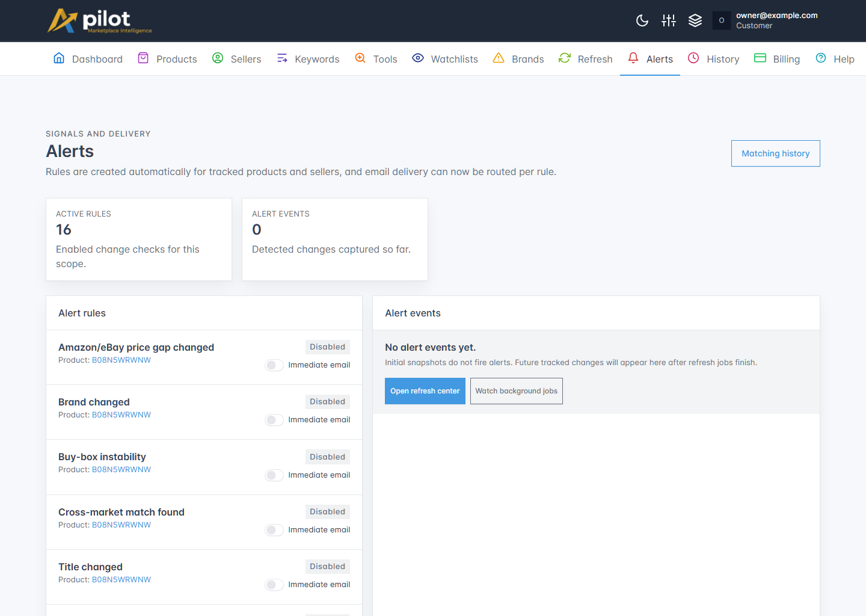This screenshot has height=616, width=866.
Task: Click Disabled badge on price gap rule
Action: (x=327, y=347)
